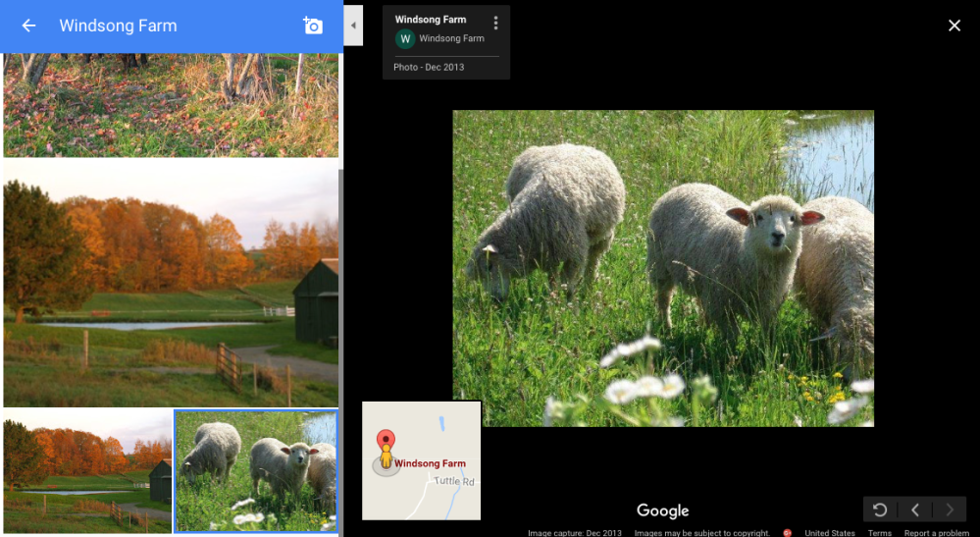Click the rotate view reset icon

880,510
